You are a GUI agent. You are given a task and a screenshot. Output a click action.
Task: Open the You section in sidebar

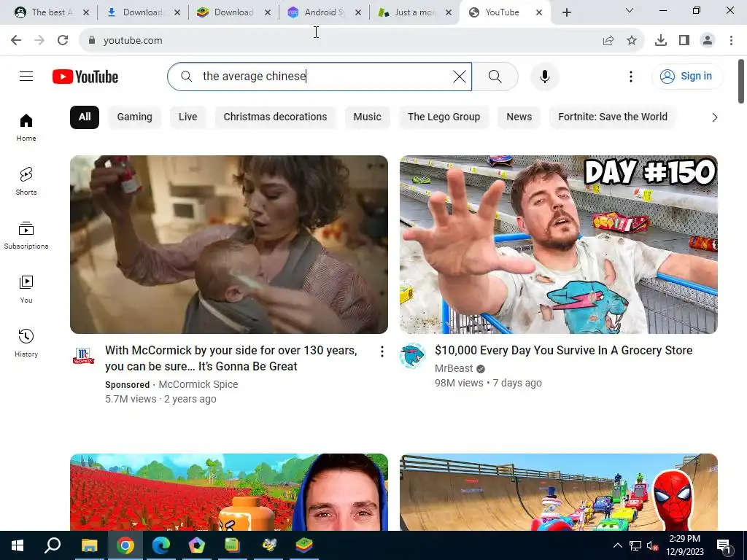[26, 289]
